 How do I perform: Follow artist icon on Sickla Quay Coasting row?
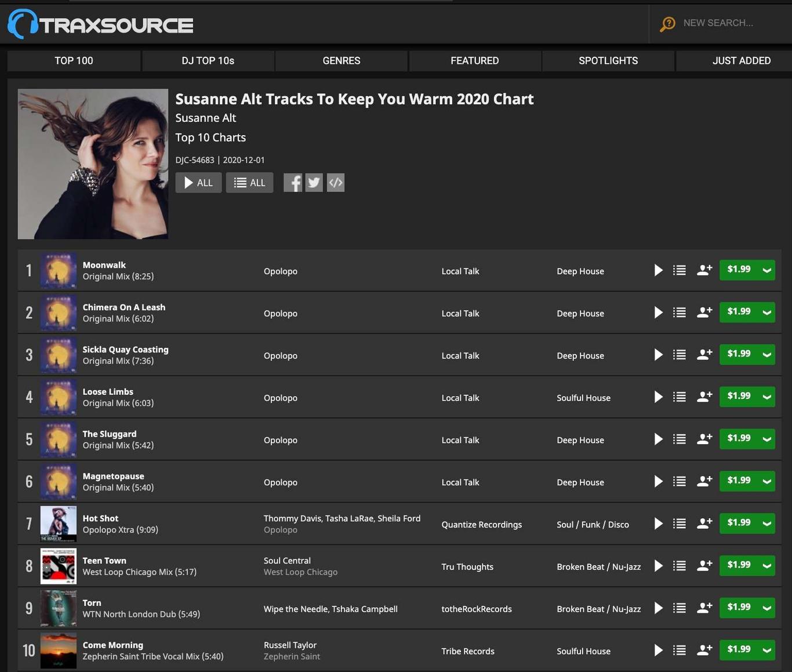coord(704,355)
